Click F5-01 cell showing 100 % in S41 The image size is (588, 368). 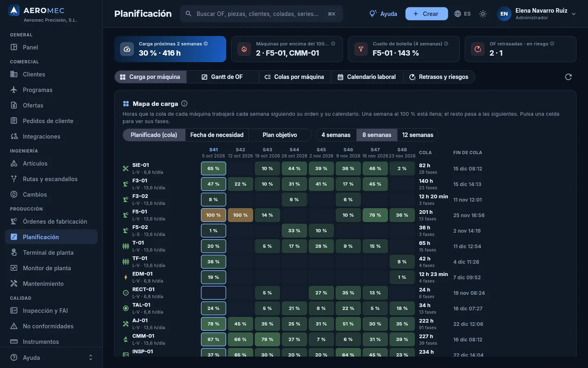point(214,215)
